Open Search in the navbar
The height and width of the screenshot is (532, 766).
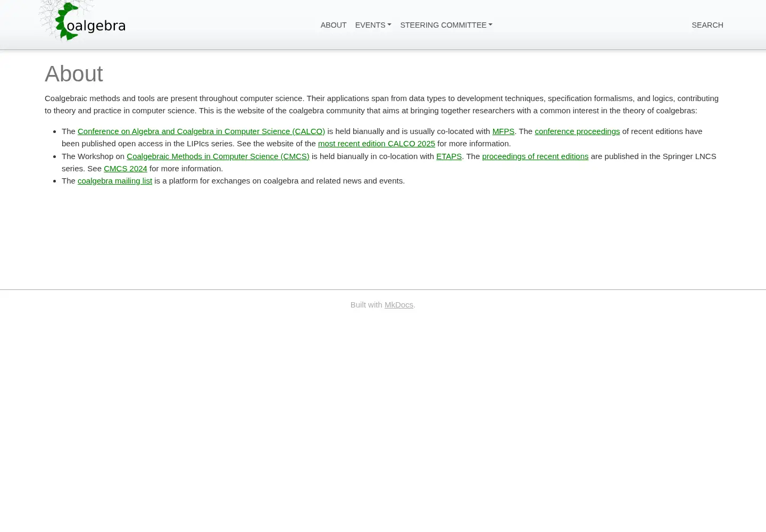point(707,25)
